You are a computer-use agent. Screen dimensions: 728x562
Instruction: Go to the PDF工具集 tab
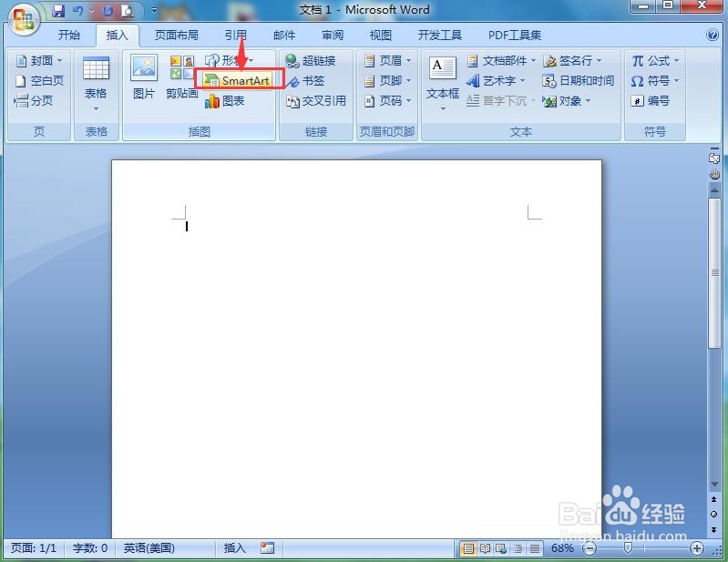pyautogui.click(x=515, y=36)
